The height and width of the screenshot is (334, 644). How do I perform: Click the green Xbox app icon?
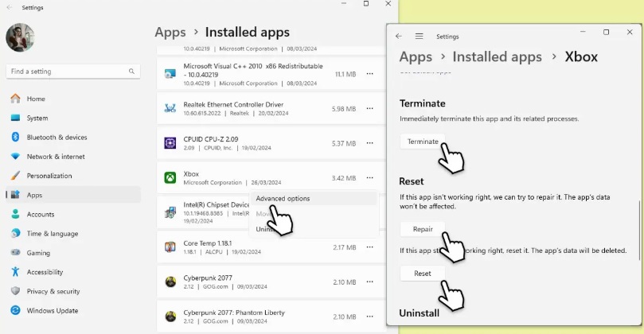pyautogui.click(x=170, y=177)
